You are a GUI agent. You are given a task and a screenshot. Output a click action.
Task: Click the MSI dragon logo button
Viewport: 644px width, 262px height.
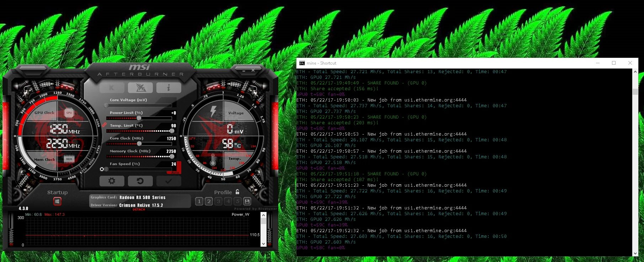click(x=140, y=87)
